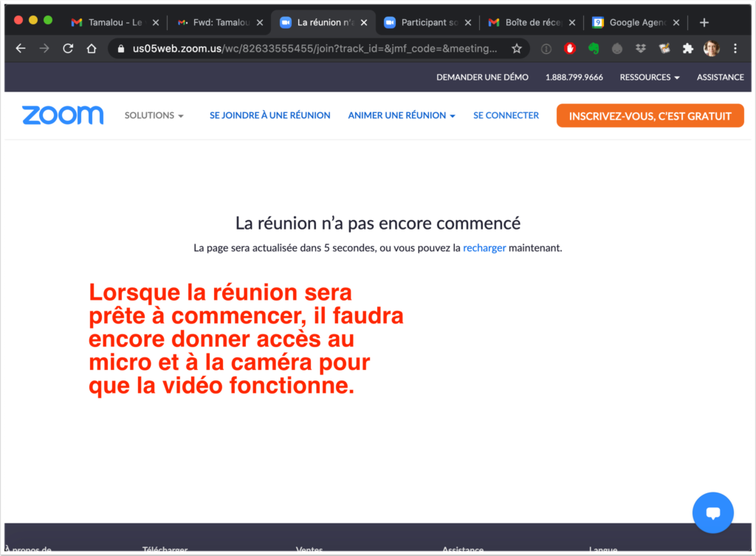Click the Dropbox extension icon
Viewport: 756px width, 556px height.
tap(640, 49)
